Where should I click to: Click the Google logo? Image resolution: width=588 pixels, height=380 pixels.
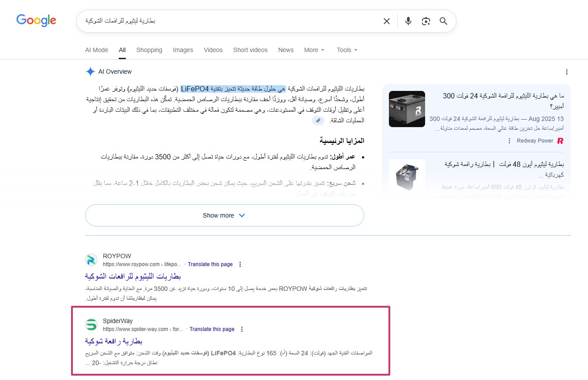(36, 21)
